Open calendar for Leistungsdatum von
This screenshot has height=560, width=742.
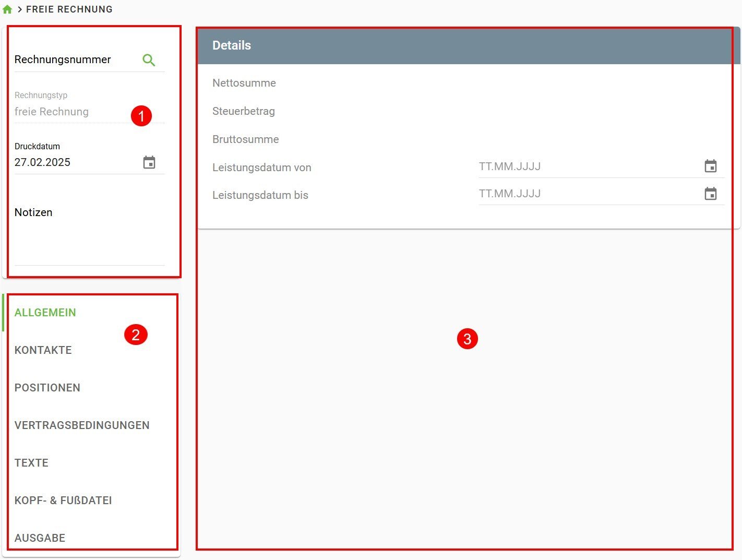click(710, 166)
